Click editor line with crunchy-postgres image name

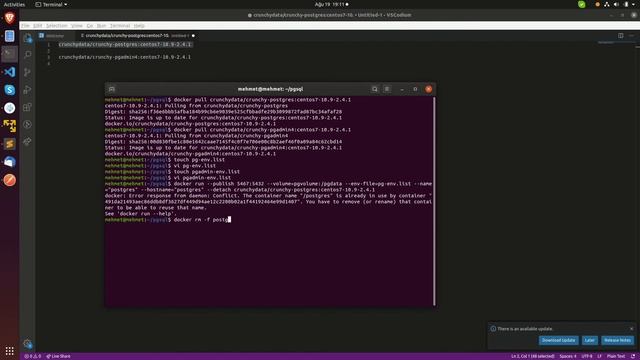coord(125,44)
